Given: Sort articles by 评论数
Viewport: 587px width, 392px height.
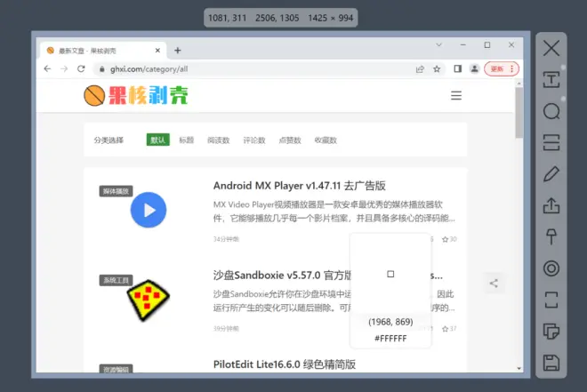Looking at the screenshot, I should [254, 140].
